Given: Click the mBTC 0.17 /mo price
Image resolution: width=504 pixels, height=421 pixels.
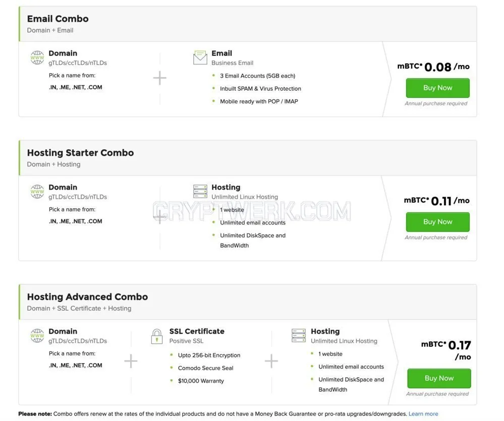Looking at the screenshot, I should pyautogui.click(x=446, y=350).
